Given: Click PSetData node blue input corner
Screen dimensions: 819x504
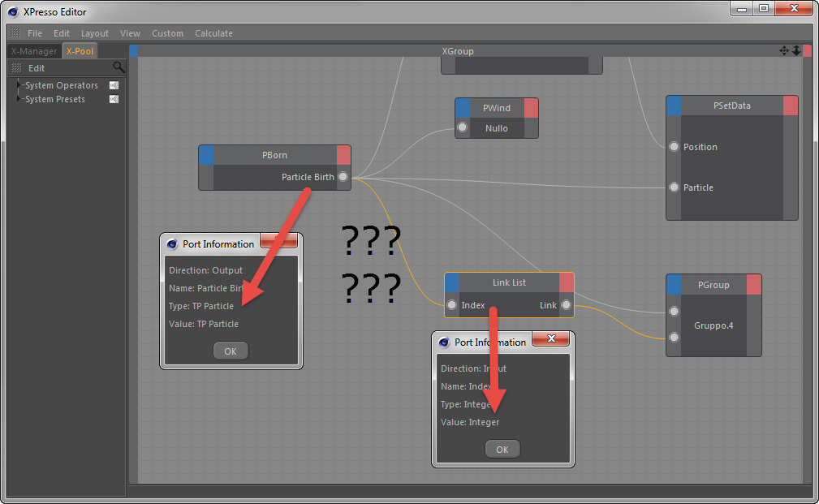Looking at the screenshot, I should (x=674, y=106).
